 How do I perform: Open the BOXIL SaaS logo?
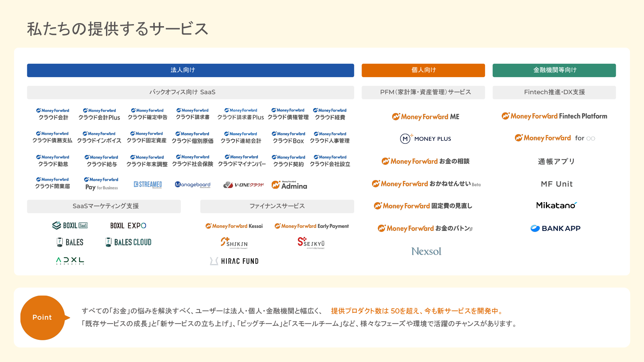pos(70,226)
